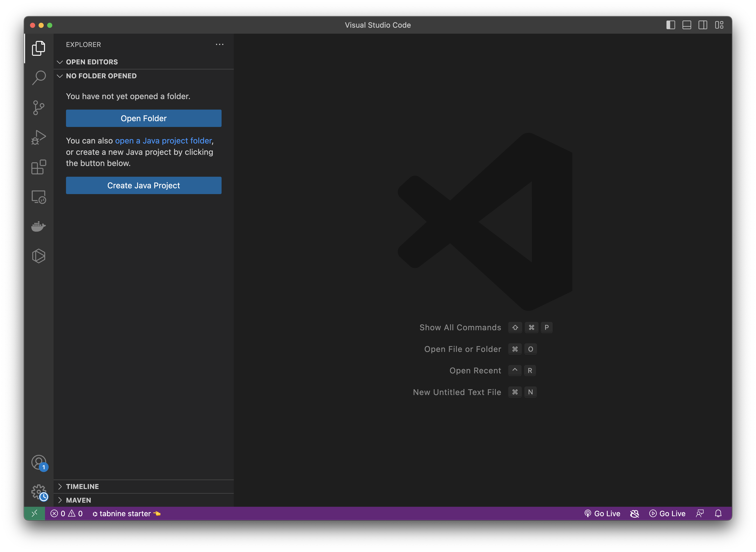Toggle Secondary Side Bar visibility
Image resolution: width=756 pixels, height=552 pixels.
(x=703, y=25)
